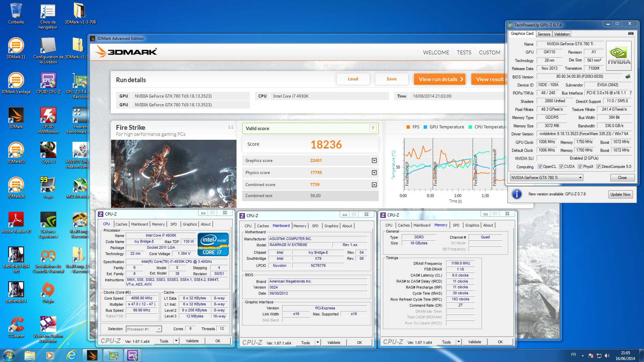Toggle the CUDA checkbox in GPU-Z
The image size is (644, 362).
561,167
